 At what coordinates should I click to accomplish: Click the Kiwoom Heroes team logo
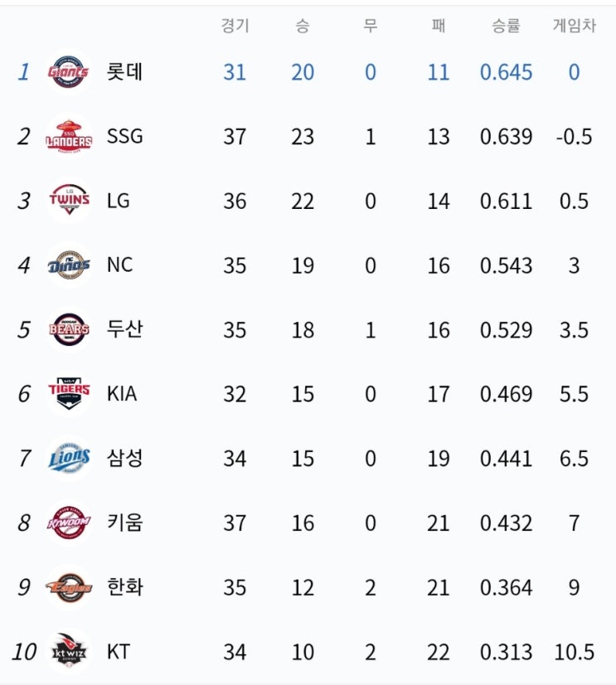point(69,522)
